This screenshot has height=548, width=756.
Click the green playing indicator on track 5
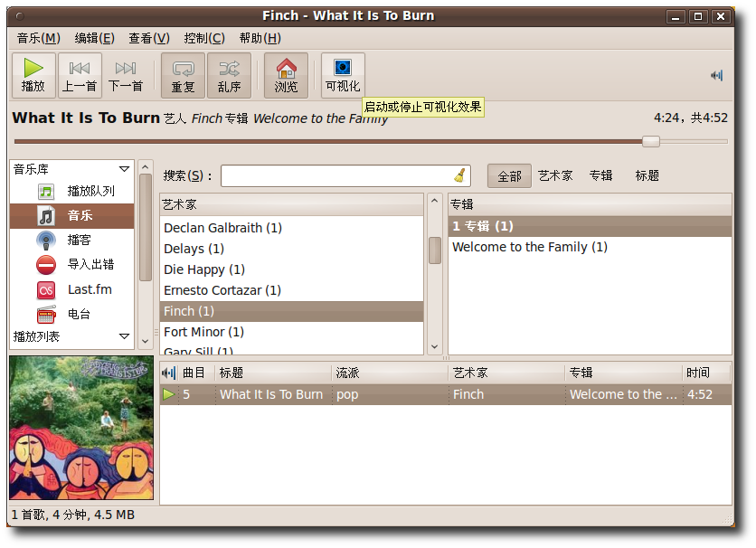169,395
